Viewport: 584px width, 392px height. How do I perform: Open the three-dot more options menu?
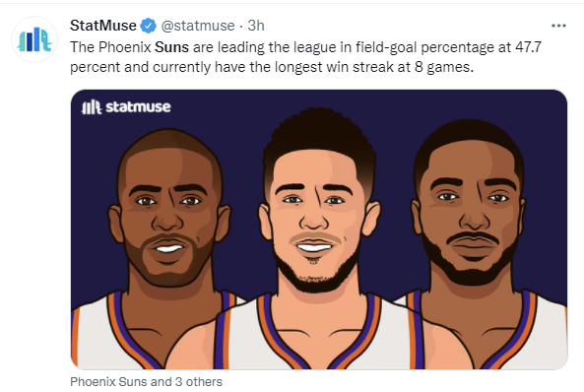558,26
